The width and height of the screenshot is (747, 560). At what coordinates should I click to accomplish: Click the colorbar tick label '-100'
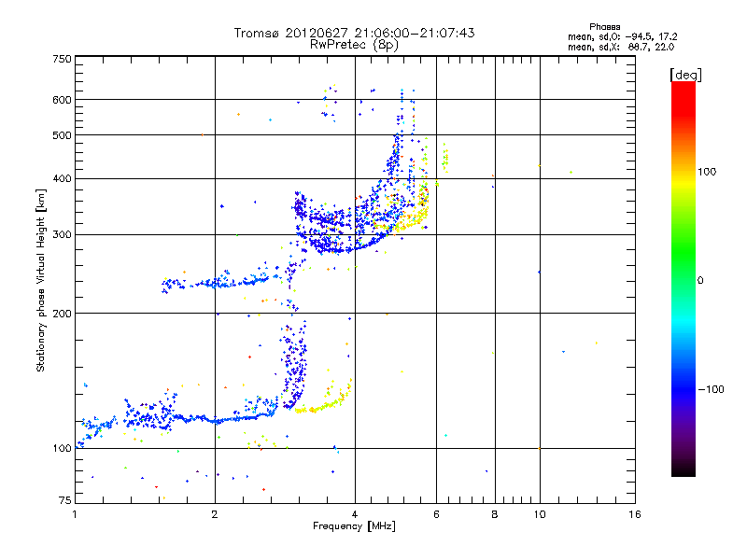click(x=711, y=389)
